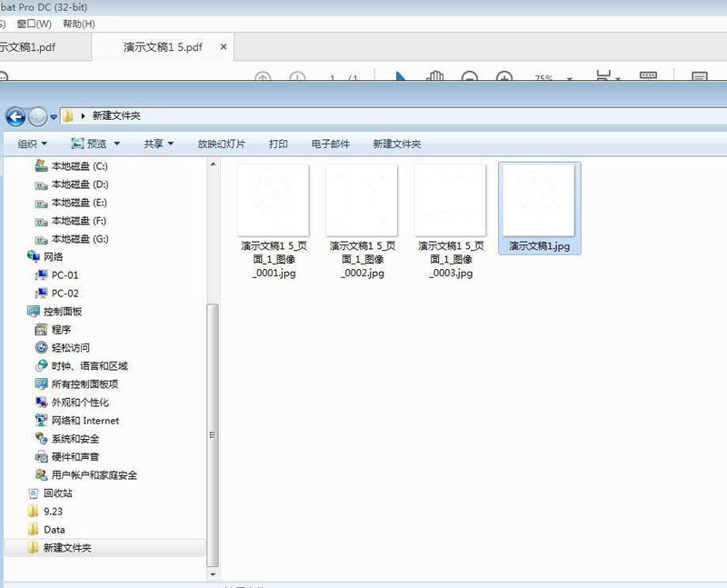Open the 组织 dropdown menu
727x588 pixels.
33,144
